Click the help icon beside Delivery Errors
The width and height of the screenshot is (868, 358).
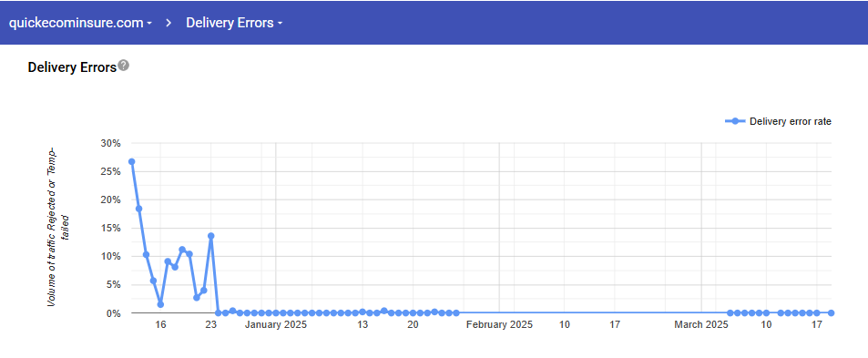[x=124, y=66]
